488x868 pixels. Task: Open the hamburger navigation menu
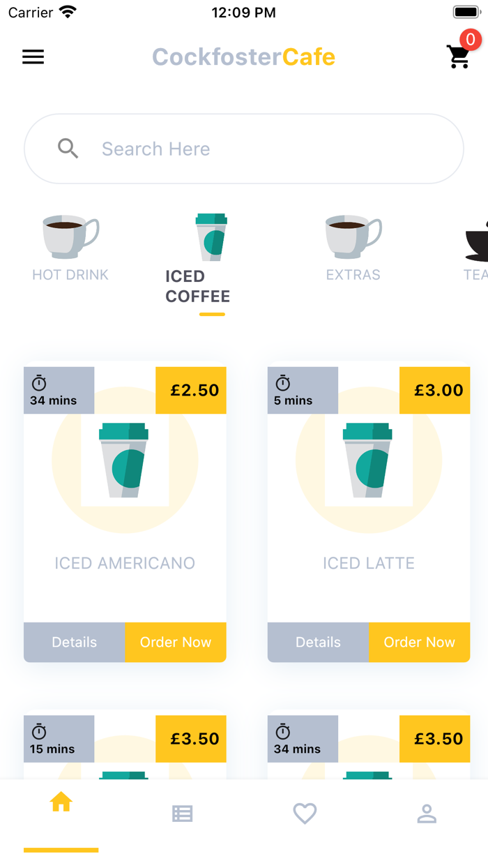click(33, 57)
